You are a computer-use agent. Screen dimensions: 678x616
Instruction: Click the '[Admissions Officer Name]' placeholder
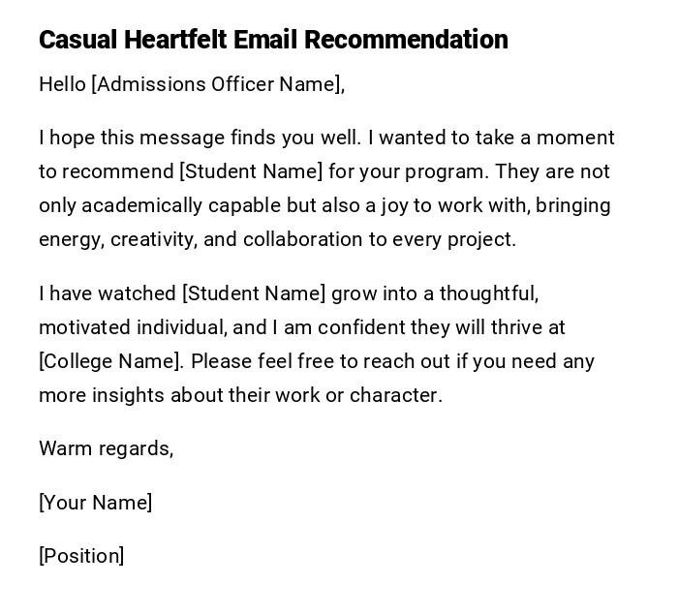(x=217, y=84)
